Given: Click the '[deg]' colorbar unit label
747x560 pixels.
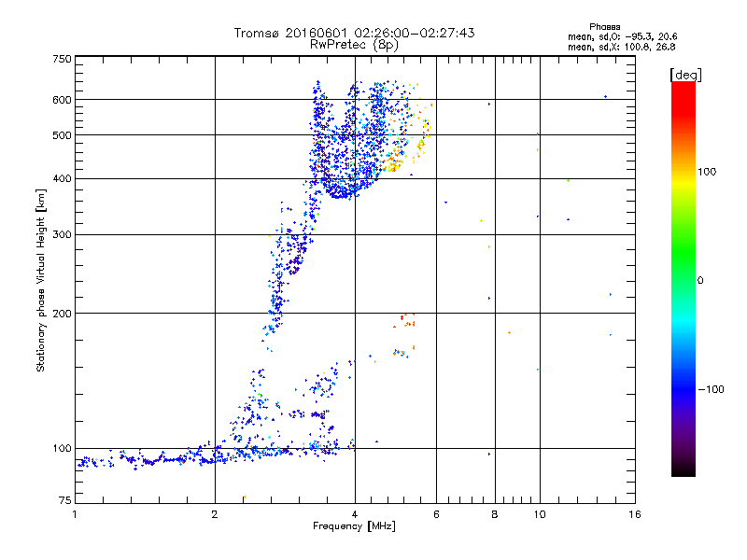Looking at the screenshot, I should click(685, 75).
